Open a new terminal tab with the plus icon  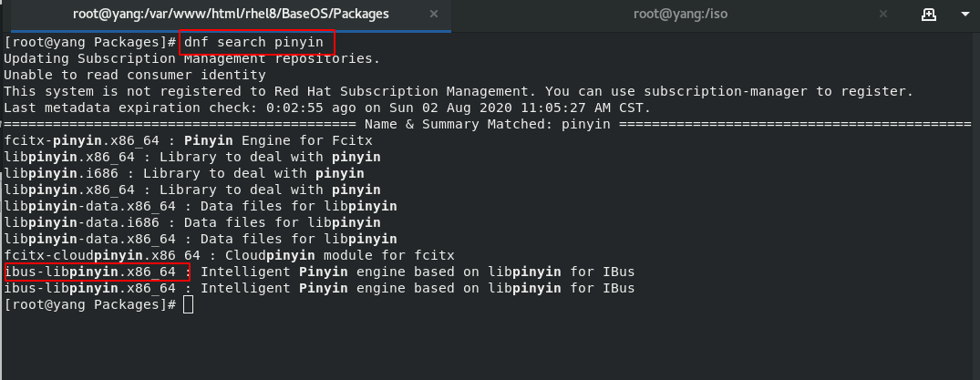tap(929, 15)
